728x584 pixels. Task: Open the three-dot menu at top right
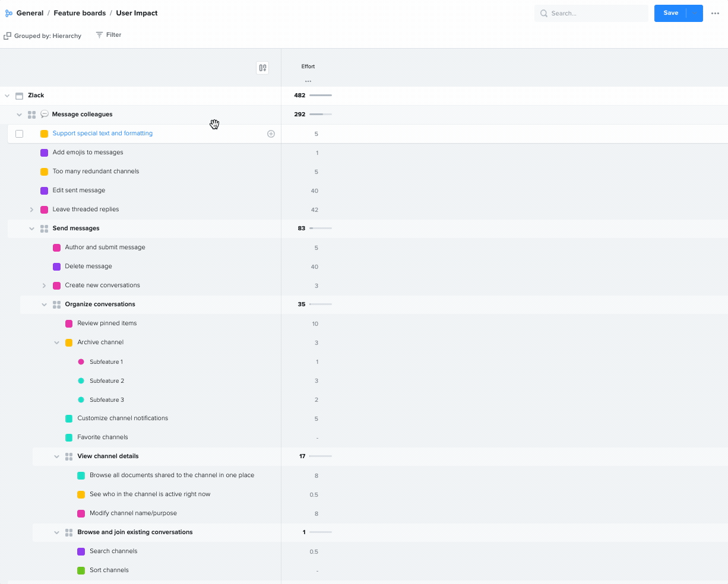[x=715, y=13]
